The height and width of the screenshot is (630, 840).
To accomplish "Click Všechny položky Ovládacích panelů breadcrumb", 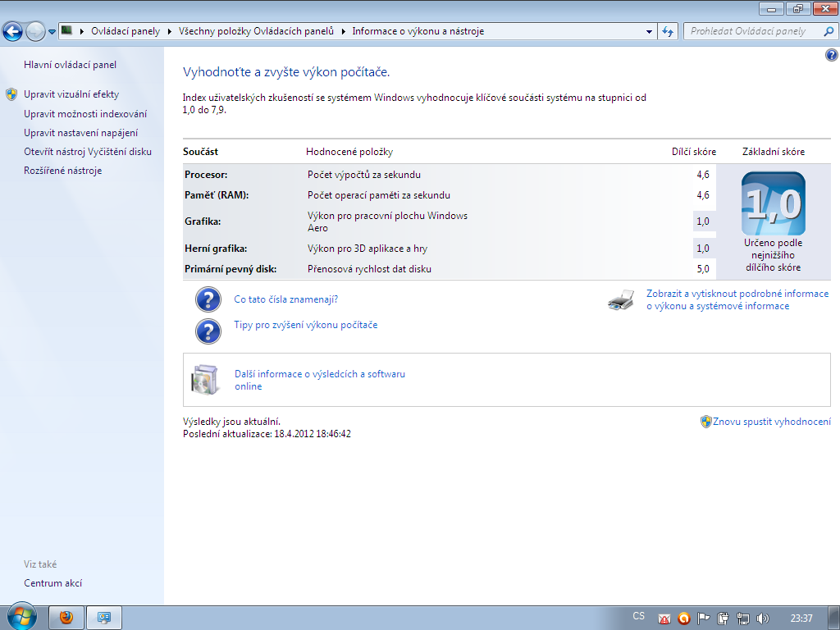I will click(x=256, y=31).
